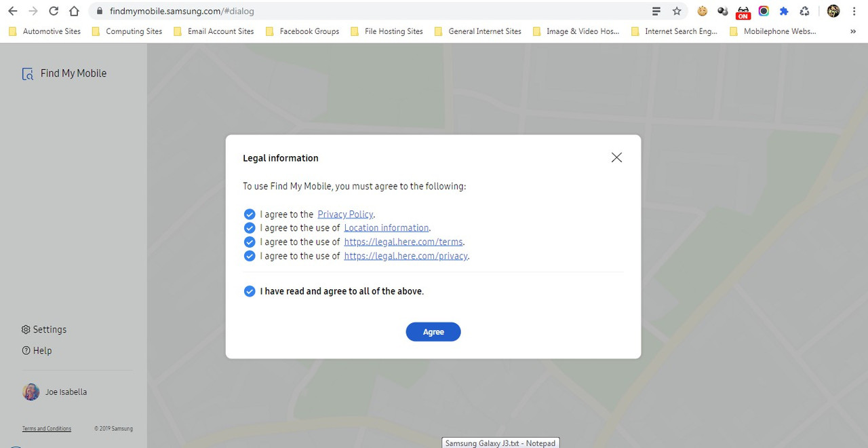Open Internet Search Engines bookmark folder
The width and height of the screenshot is (868, 448).
[674, 31]
